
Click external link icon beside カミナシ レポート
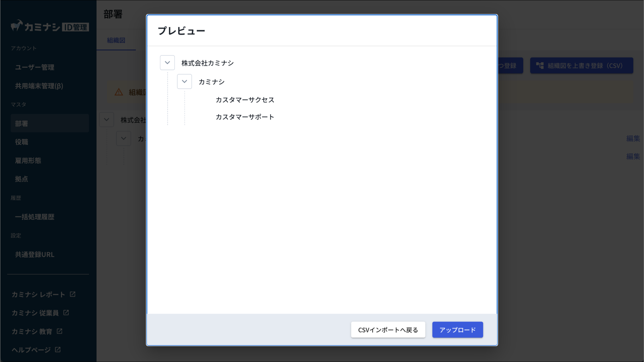(x=73, y=294)
